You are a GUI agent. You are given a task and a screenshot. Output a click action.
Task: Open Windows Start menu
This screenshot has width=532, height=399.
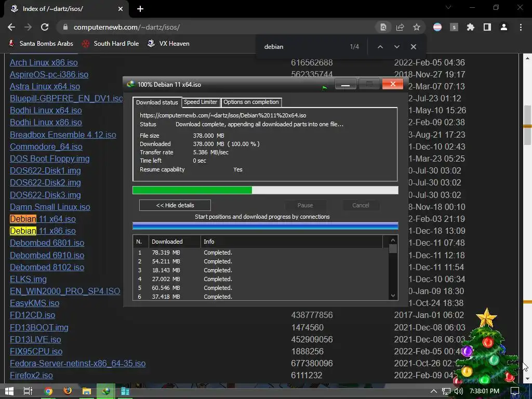[9, 391]
